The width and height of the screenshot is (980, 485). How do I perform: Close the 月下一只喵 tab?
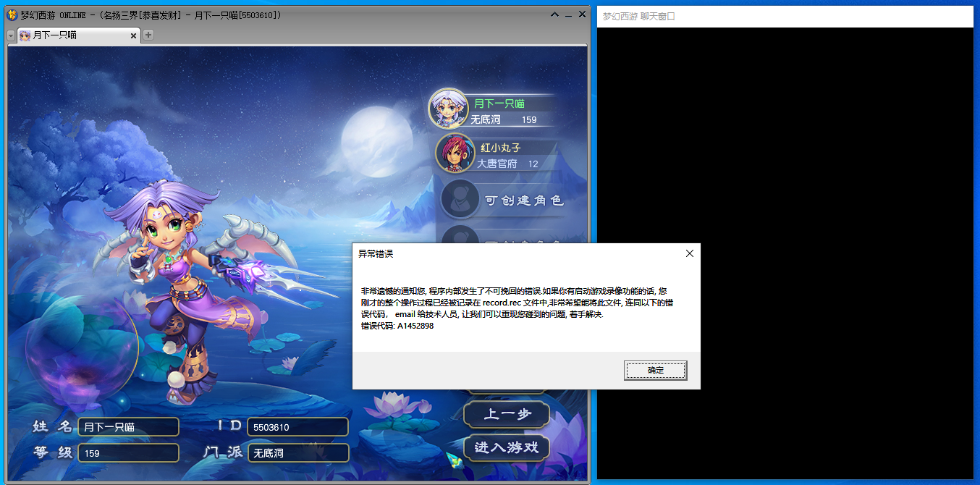coord(133,35)
